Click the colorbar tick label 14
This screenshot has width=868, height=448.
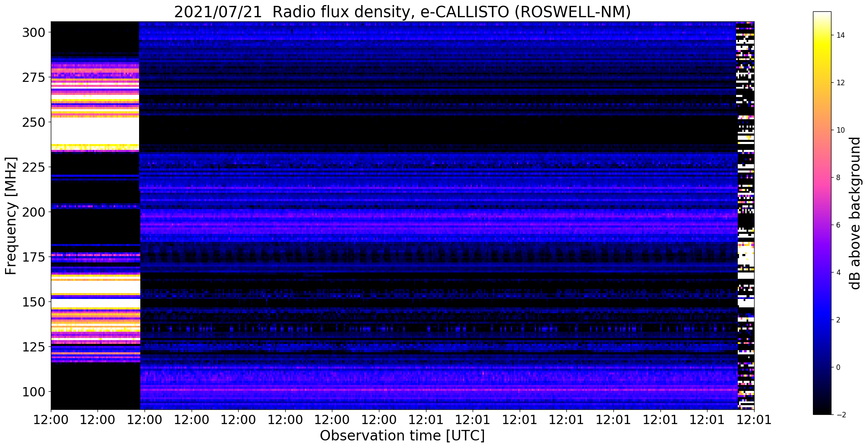pyautogui.click(x=841, y=35)
